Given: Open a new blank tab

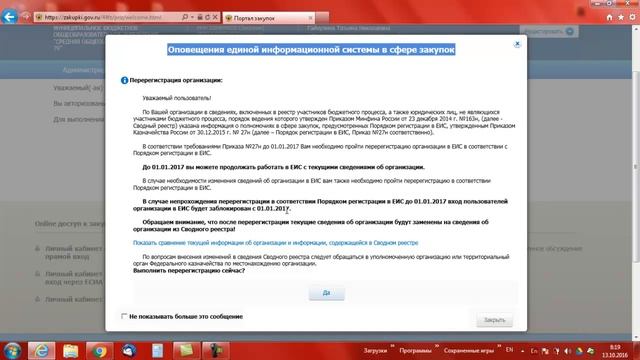Looking at the screenshot, I should [322, 18].
